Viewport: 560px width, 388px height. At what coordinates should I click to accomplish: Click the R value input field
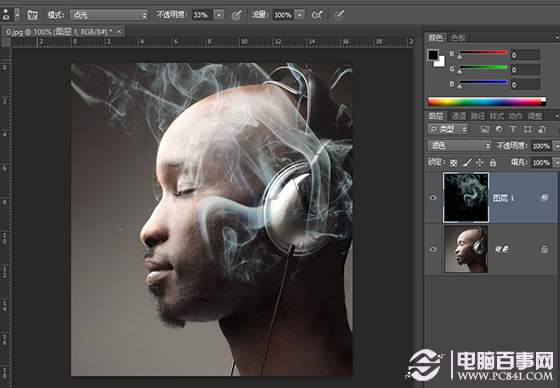pyautogui.click(x=525, y=55)
